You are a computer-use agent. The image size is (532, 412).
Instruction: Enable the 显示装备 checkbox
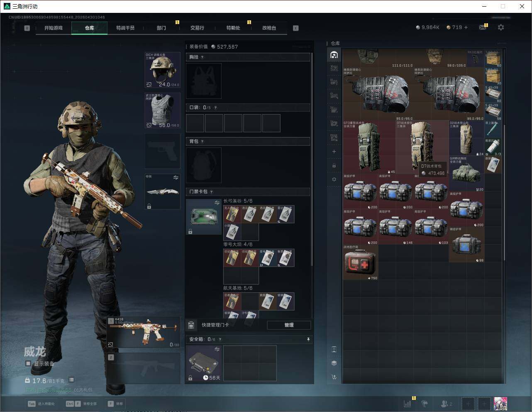28,363
